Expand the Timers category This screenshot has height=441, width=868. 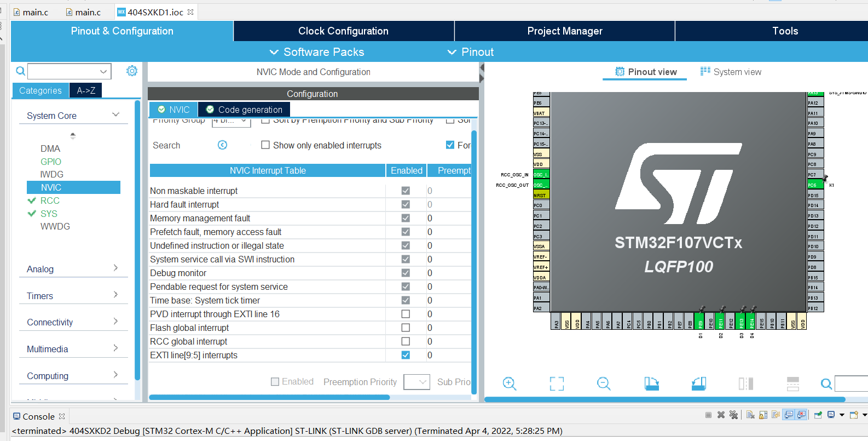tap(115, 295)
